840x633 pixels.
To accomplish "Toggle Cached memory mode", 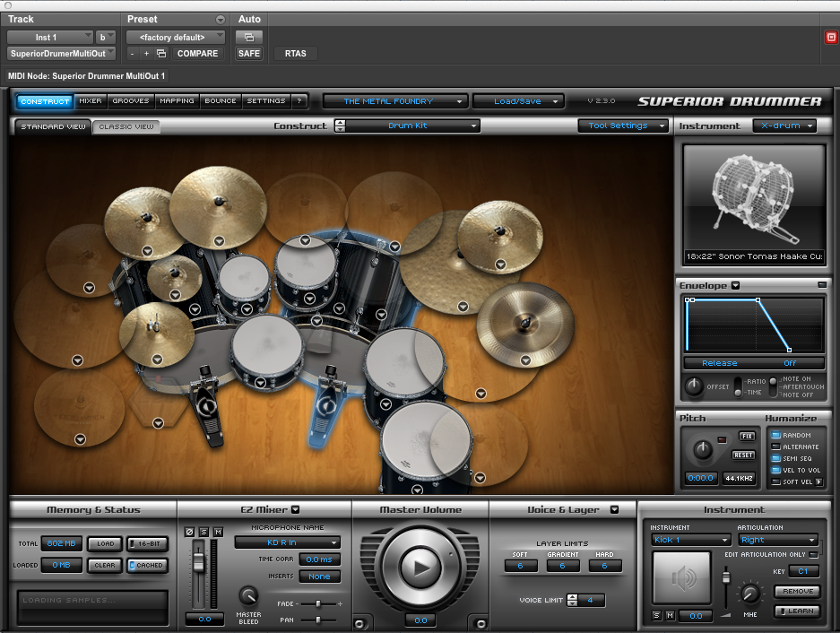I will 147,565.
